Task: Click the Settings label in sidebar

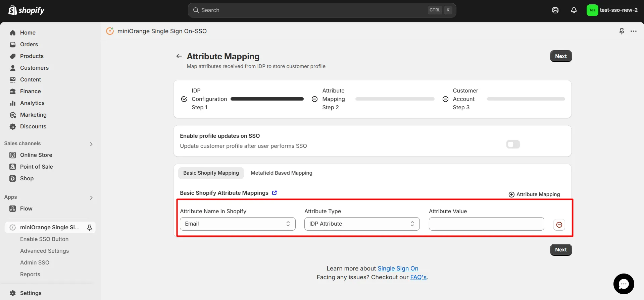Action: (31, 293)
